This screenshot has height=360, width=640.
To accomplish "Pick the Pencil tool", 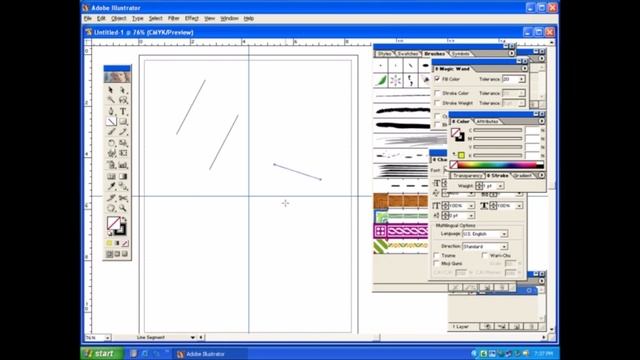I will (123, 132).
